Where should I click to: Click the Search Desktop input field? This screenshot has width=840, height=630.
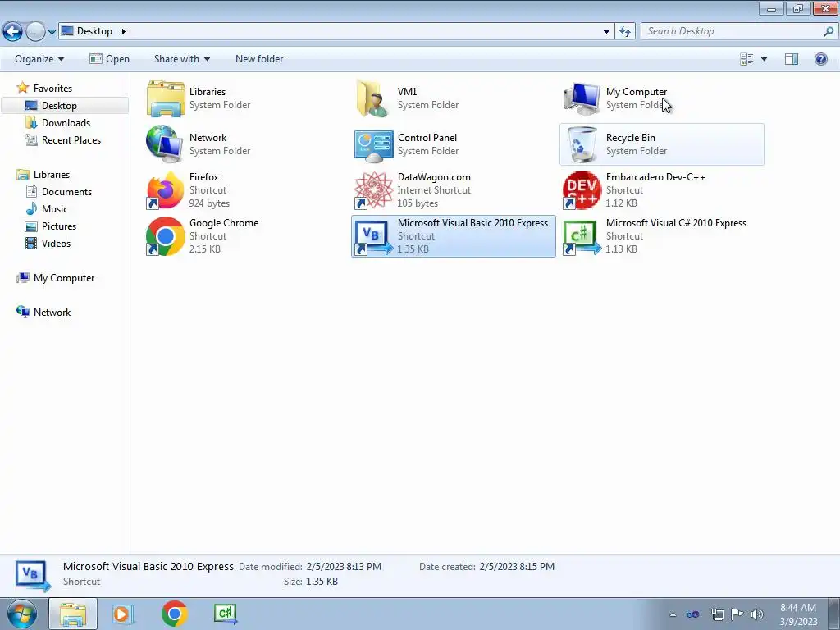[x=731, y=31]
